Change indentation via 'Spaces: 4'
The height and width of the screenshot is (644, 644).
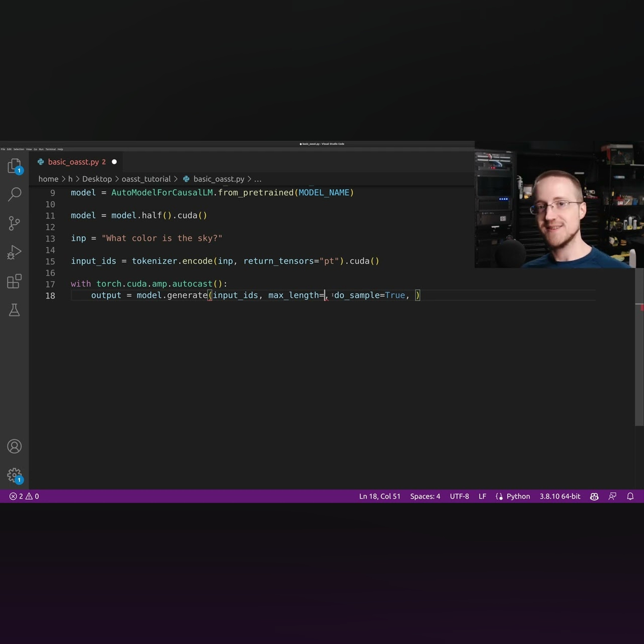425,496
